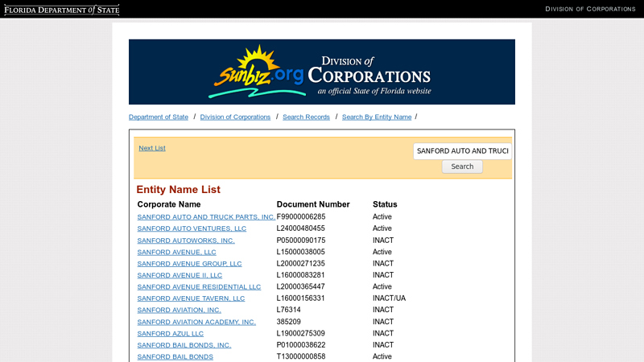Screen dimensions: 644x362
Task: Go to Department of State breadcrumb
Action: point(159,117)
